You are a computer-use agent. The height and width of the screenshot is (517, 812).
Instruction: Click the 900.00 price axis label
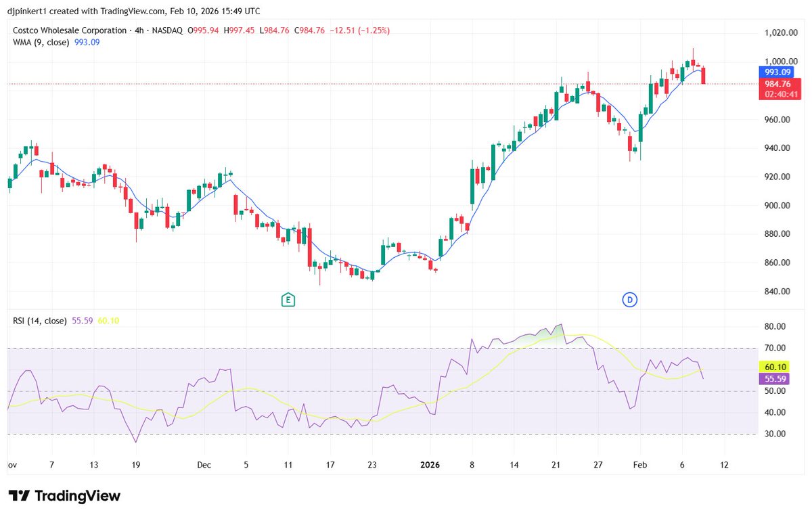(778, 206)
